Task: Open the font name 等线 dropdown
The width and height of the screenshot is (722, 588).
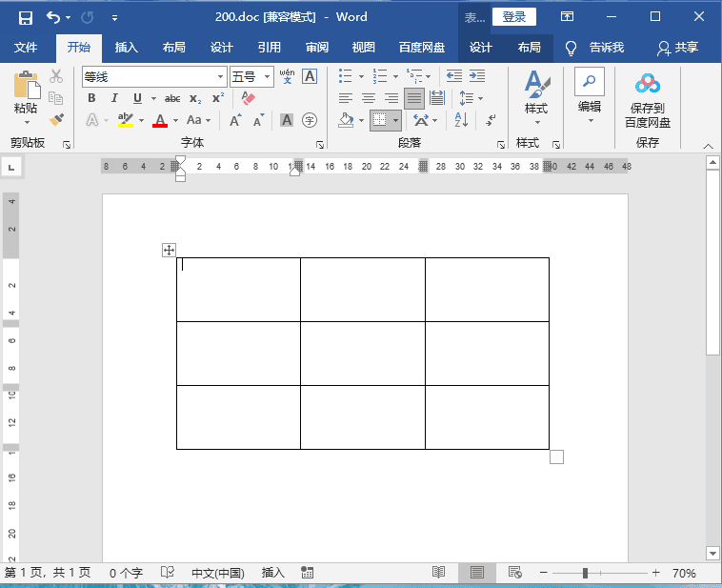Action: coord(221,76)
